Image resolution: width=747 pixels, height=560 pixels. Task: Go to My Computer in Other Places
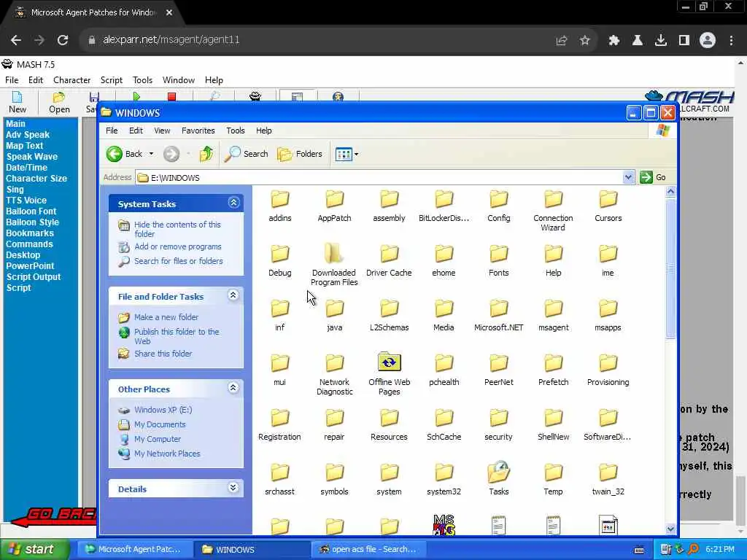tap(158, 439)
